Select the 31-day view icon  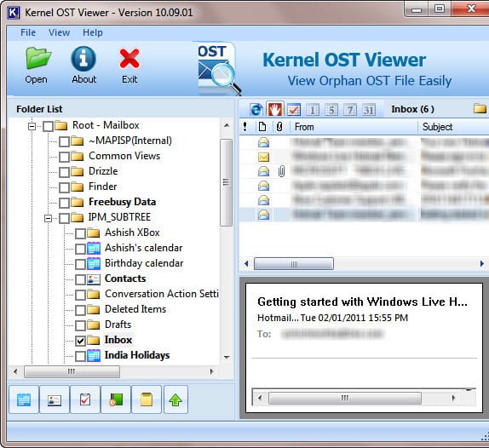point(369,109)
